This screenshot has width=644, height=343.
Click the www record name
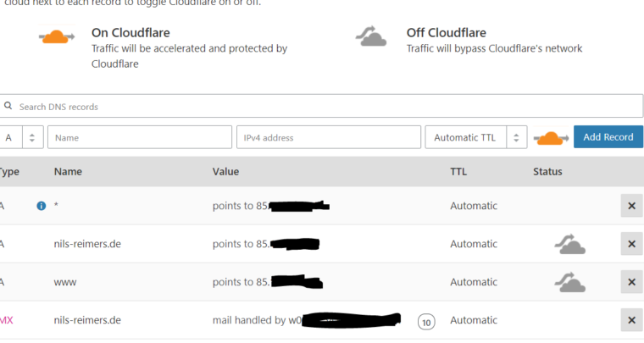(x=65, y=282)
